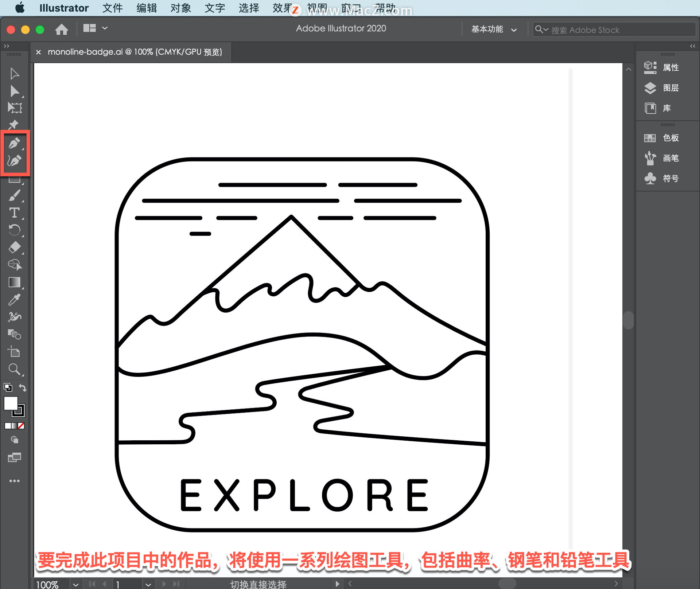Screen dimensions: 700x589
Task: Open the 图层 panel
Action: coord(661,88)
